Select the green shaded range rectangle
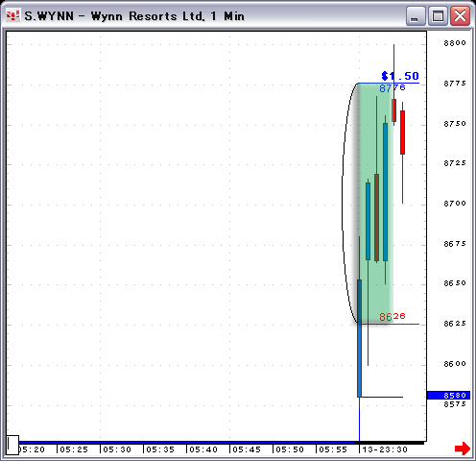476x461 pixels. tap(375, 204)
